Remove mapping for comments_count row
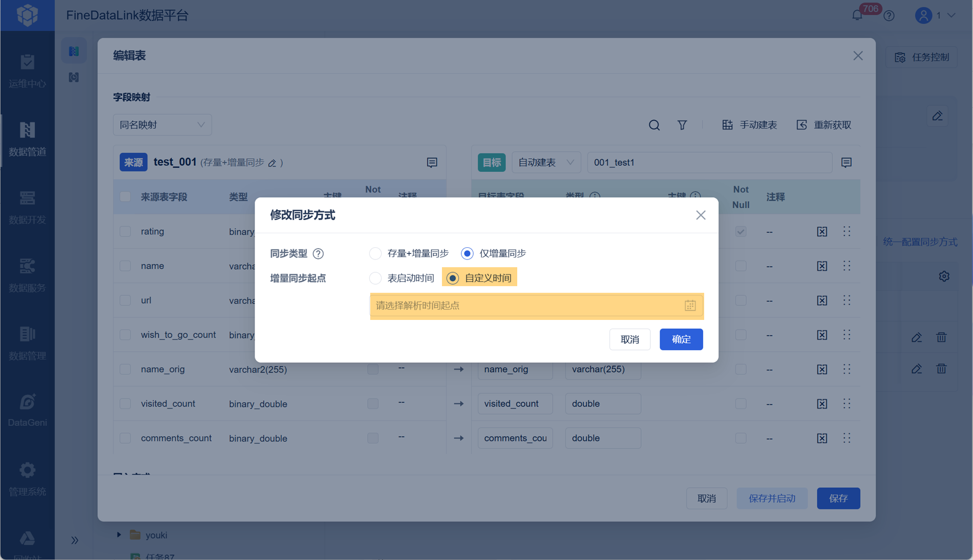973x560 pixels. click(822, 438)
